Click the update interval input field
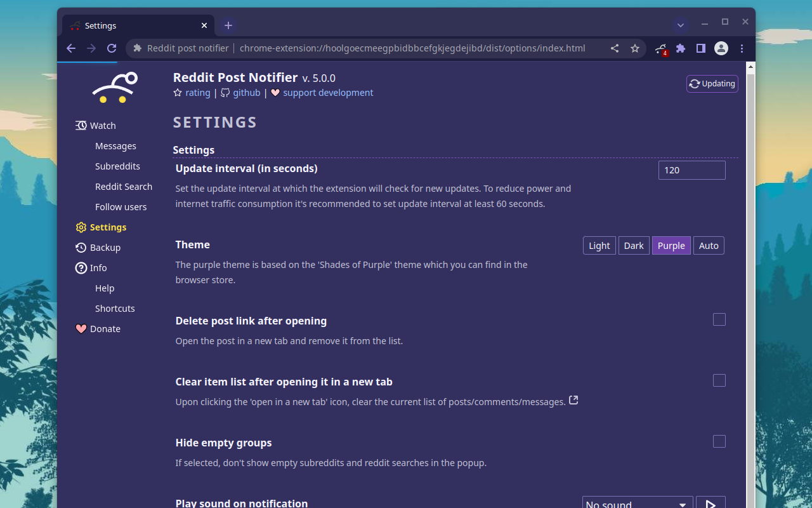This screenshot has height=508, width=812. coord(691,170)
